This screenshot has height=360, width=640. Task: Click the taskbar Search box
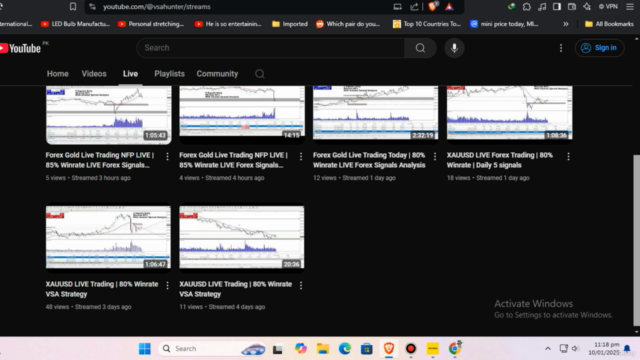tap(212, 349)
